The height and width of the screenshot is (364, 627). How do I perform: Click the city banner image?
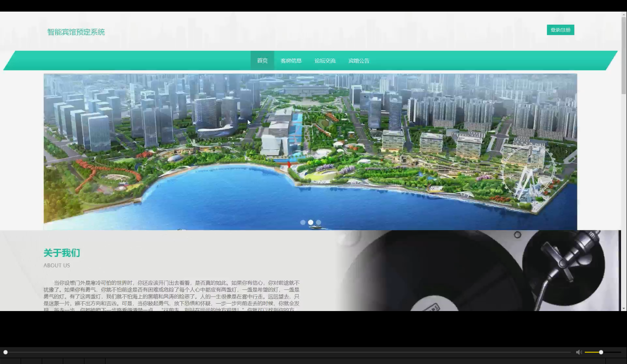[310, 152]
